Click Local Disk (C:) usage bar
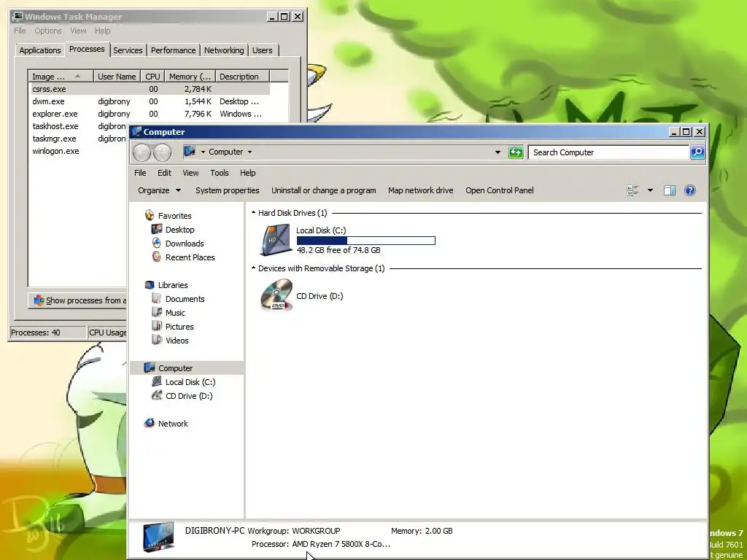 pos(365,241)
